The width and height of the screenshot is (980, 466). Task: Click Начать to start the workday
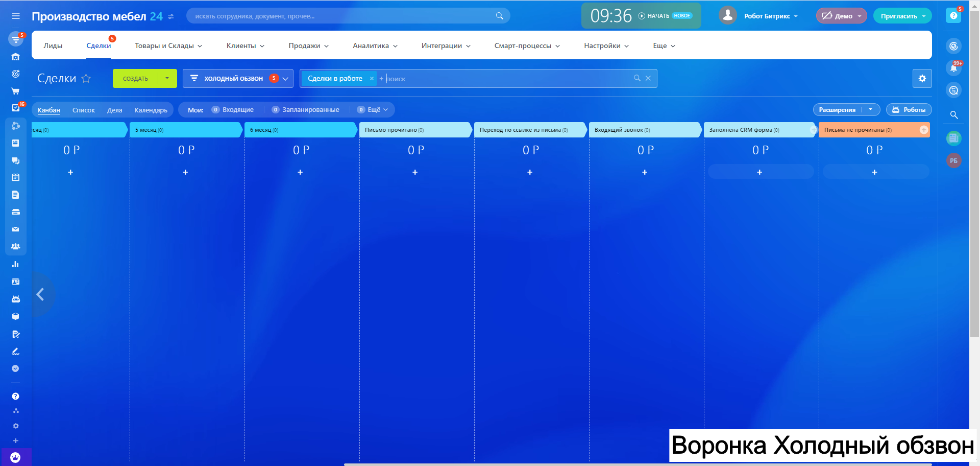point(654,16)
